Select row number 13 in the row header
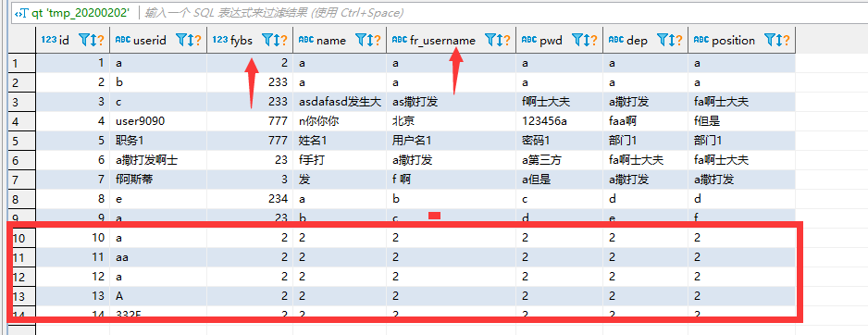 [22, 296]
